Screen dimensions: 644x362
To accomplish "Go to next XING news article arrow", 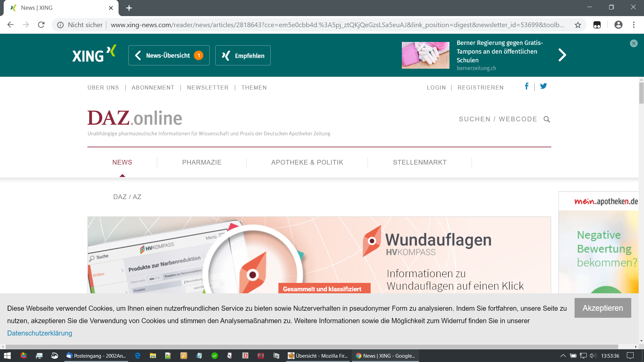I will click(x=562, y=55).
